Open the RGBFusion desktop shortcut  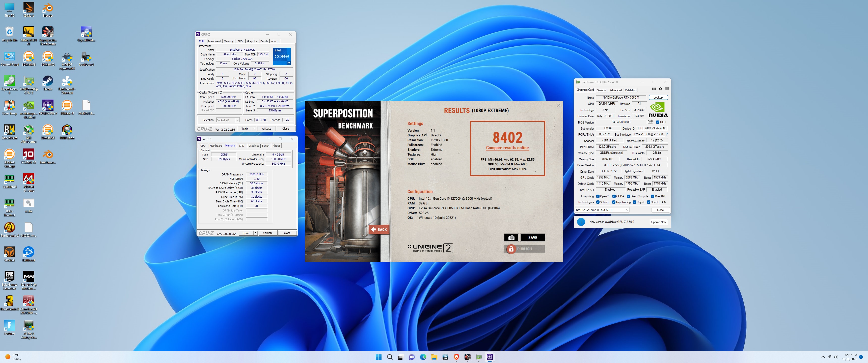click(x=67, y=132)
